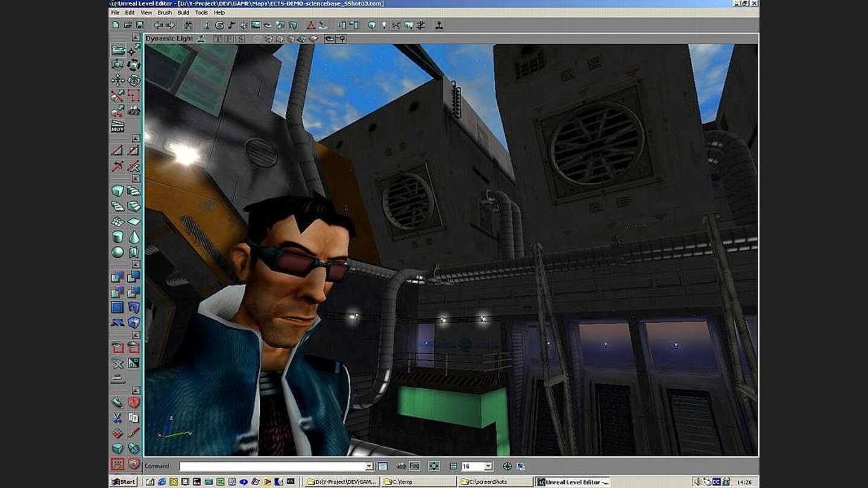The image size is (868, 488).
Task: Create a Cone builder brush
Action: click(134, 237)
